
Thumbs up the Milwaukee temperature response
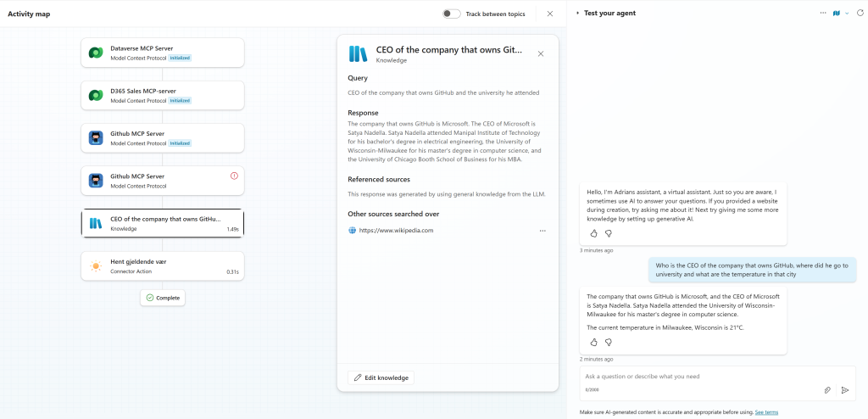pyautogui.click(x=593, y=342)
